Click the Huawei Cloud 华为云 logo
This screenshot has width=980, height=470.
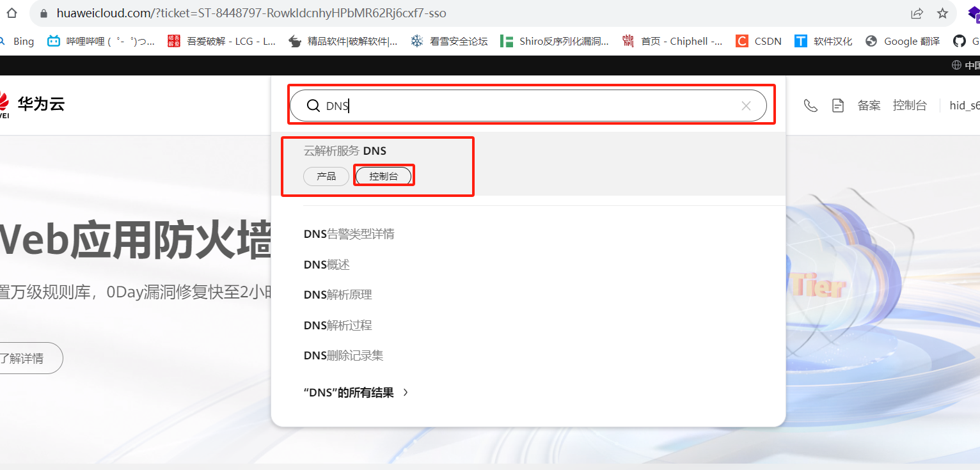click(32, 104)
